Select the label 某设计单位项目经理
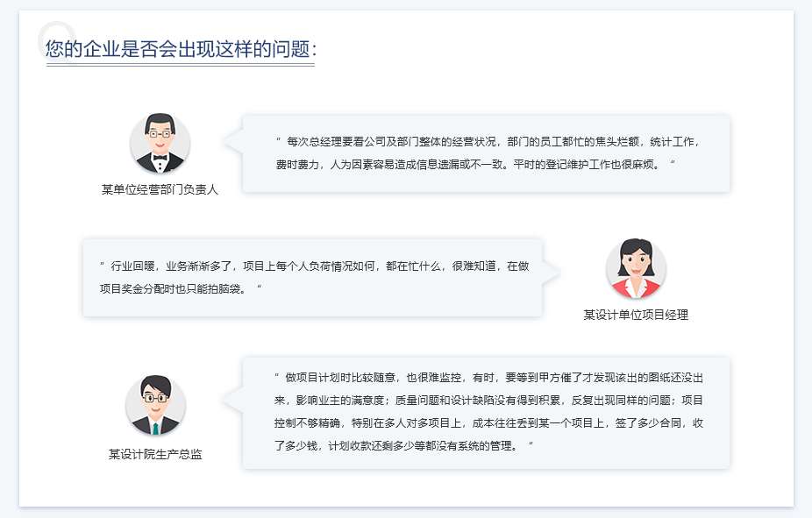 click(636, 315)
